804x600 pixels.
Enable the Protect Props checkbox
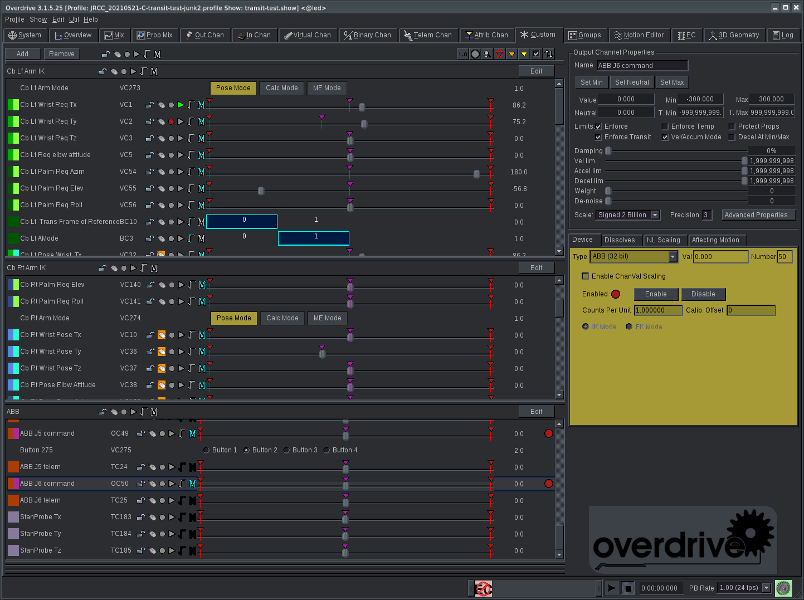click(732, 127)
